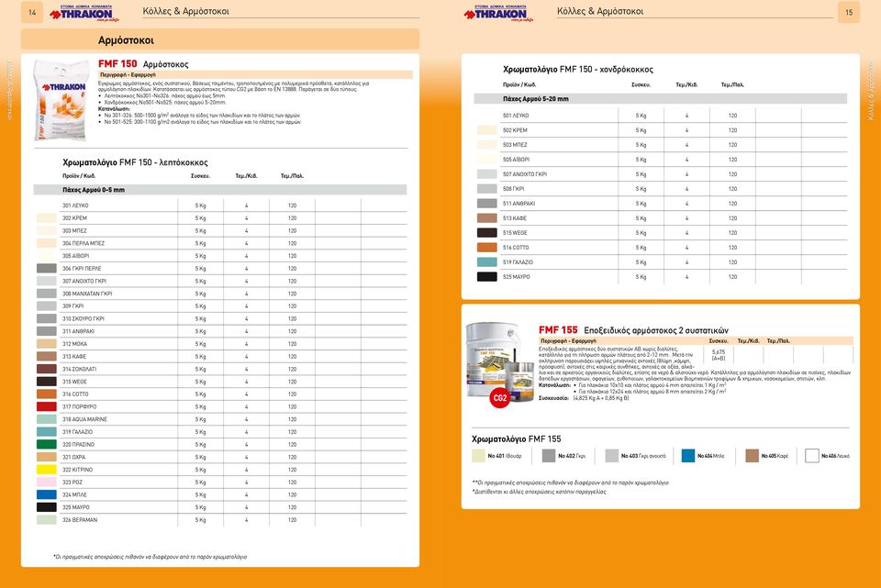Select page number 15 box
The width and height of the screenshot is (881, 588).
(848, 12)
